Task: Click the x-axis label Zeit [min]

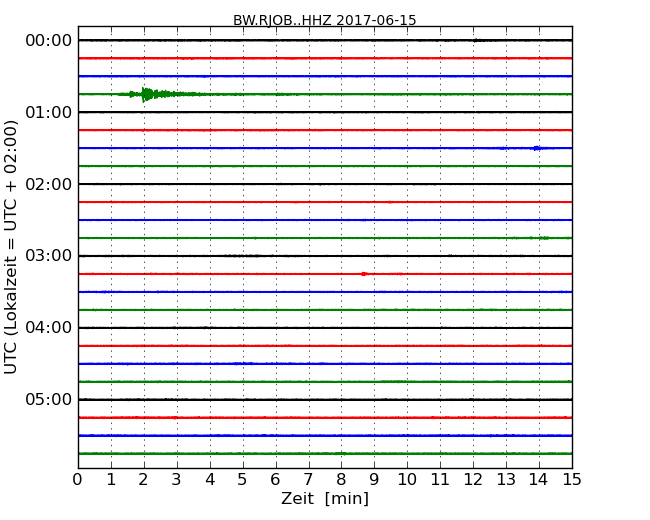Action: point(325,498)
